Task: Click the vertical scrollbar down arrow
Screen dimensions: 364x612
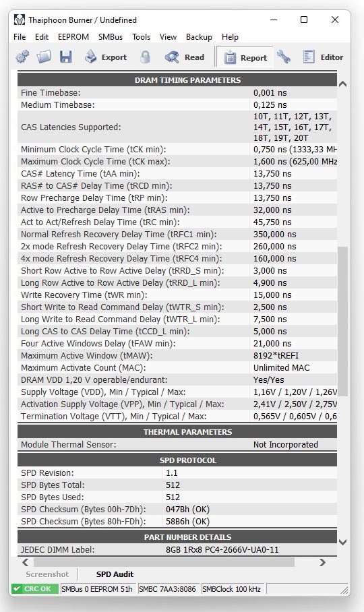Action: click(x=342, y=542)
